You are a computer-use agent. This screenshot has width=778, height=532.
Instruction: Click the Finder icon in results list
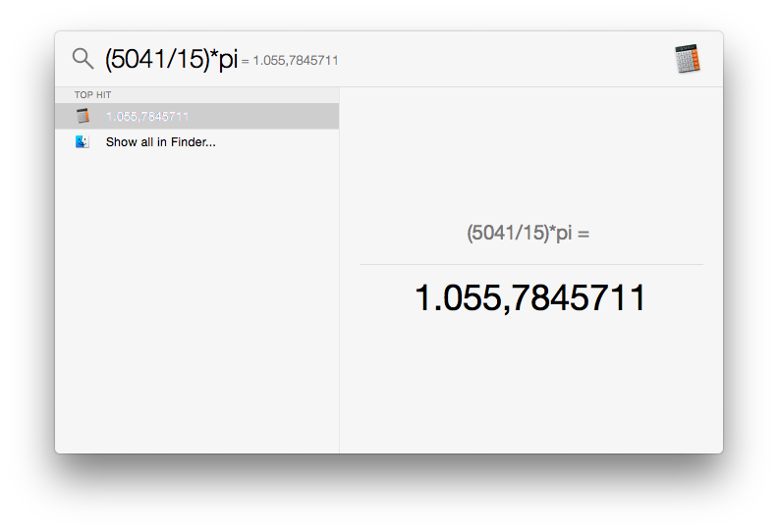83,141
